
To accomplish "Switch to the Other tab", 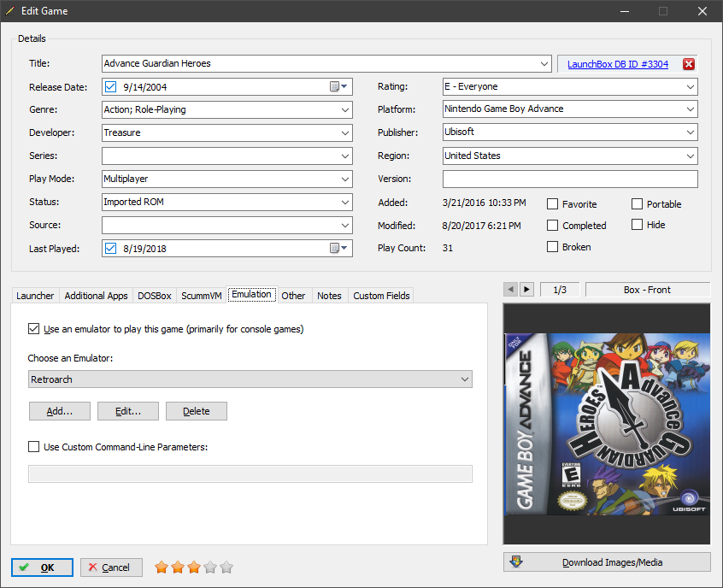I will pos(293,296).
